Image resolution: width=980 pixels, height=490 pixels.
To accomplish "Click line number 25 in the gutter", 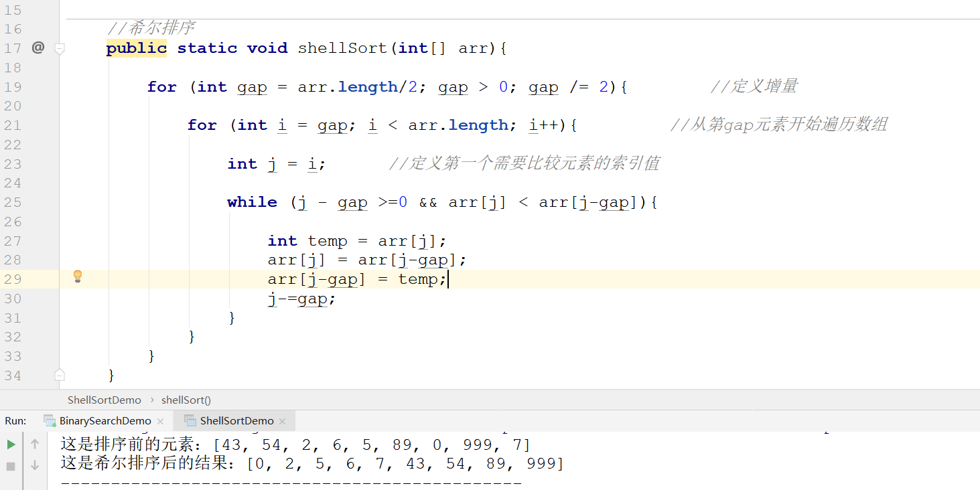I will (x=13, y=201).
